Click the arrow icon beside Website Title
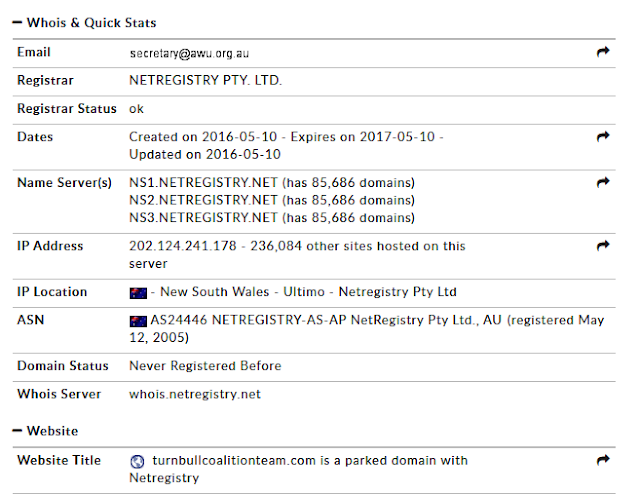Screen dimensions: 640x494 click(603, 460)
